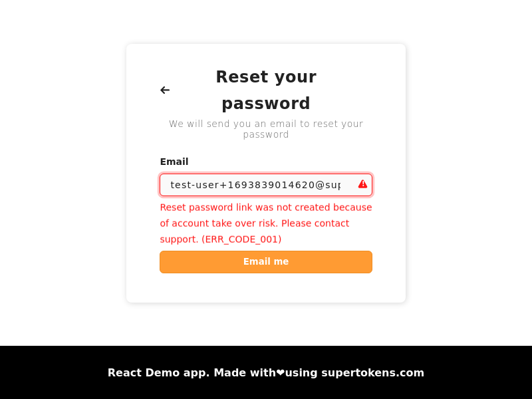Click the Reset your password heading
The image size is (532, 399).
(x=265, y=90)
